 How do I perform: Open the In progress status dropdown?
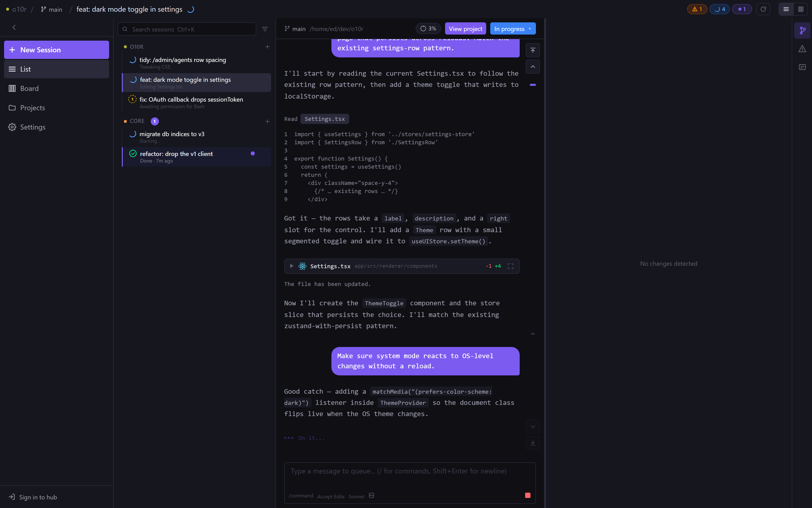pos(513,29)
